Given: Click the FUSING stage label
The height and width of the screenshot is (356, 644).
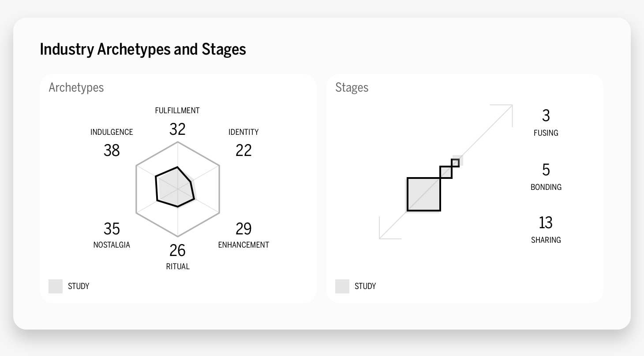Looking at the screenshot, I should pyautogui.click(x=546, y=133).
